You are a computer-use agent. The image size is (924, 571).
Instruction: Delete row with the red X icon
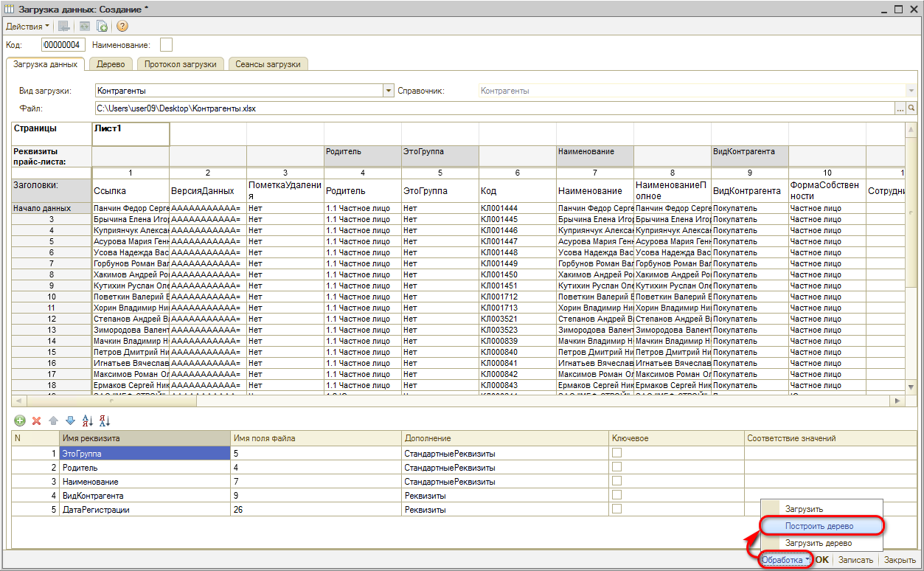pyautogui.click(x=36, y=421)
